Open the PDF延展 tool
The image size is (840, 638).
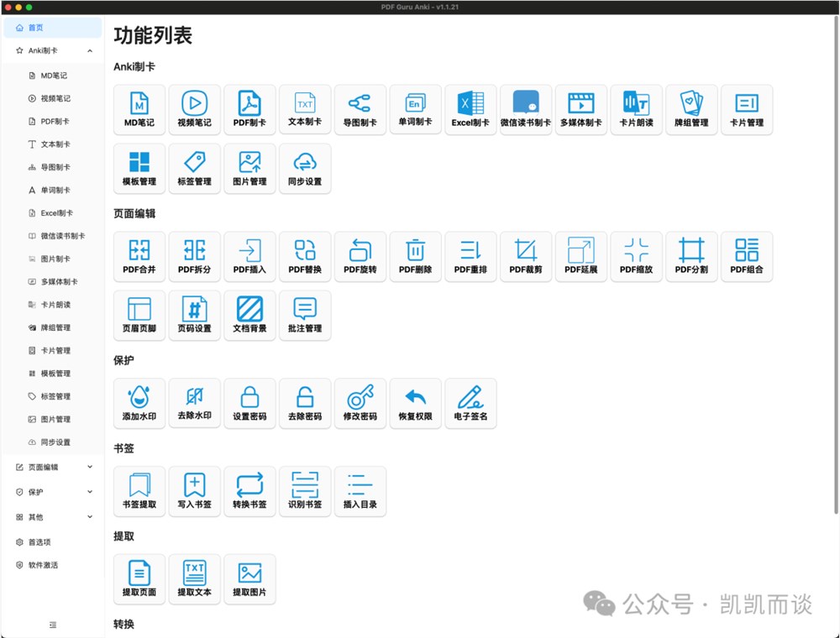click(580, 257)
